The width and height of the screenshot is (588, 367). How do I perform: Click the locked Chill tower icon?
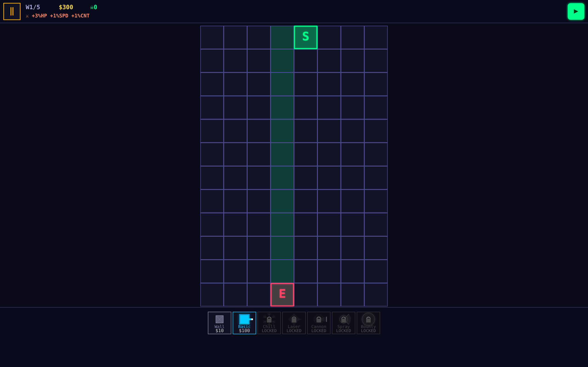269,323
